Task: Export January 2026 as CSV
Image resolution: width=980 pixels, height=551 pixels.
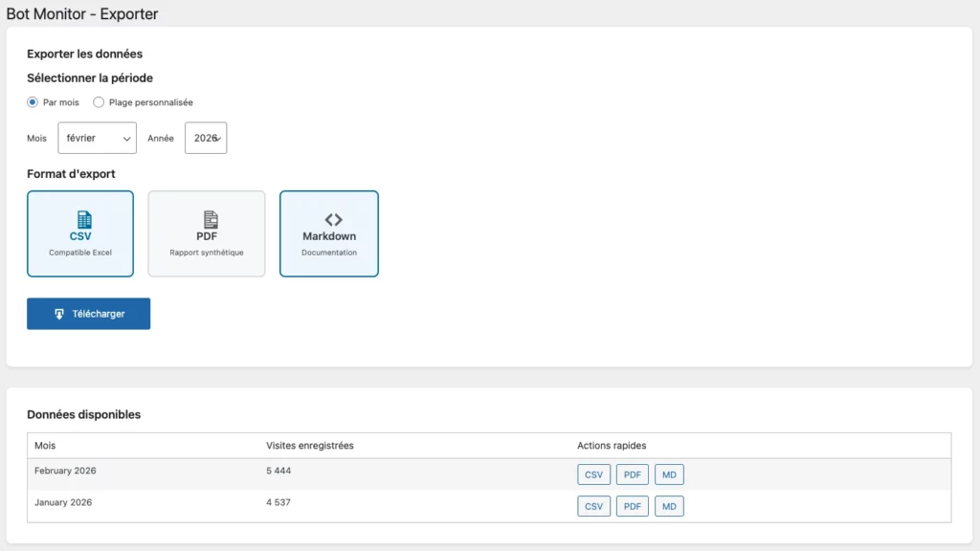Action: [x=593, y=506]
